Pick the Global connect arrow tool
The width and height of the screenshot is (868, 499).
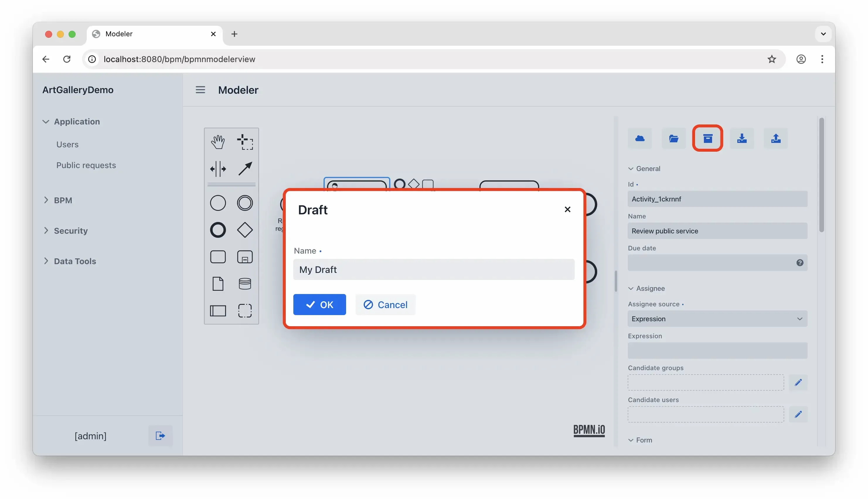[245, 169]
